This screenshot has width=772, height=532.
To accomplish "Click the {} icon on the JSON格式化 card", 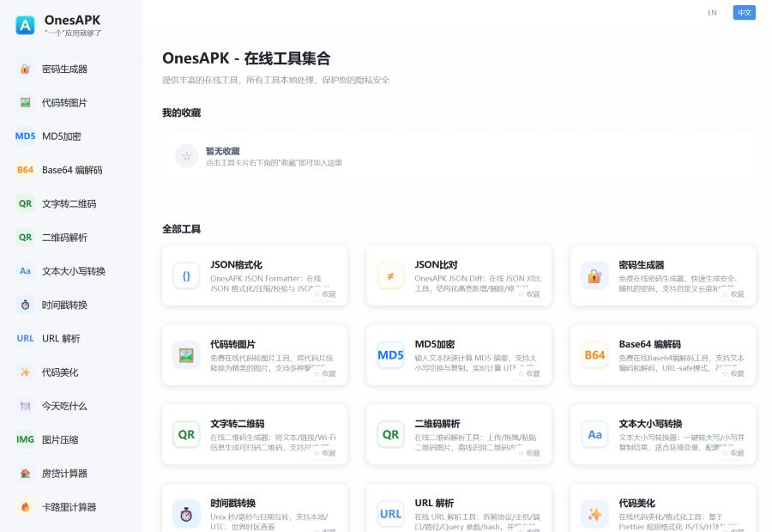I will 186,276.
